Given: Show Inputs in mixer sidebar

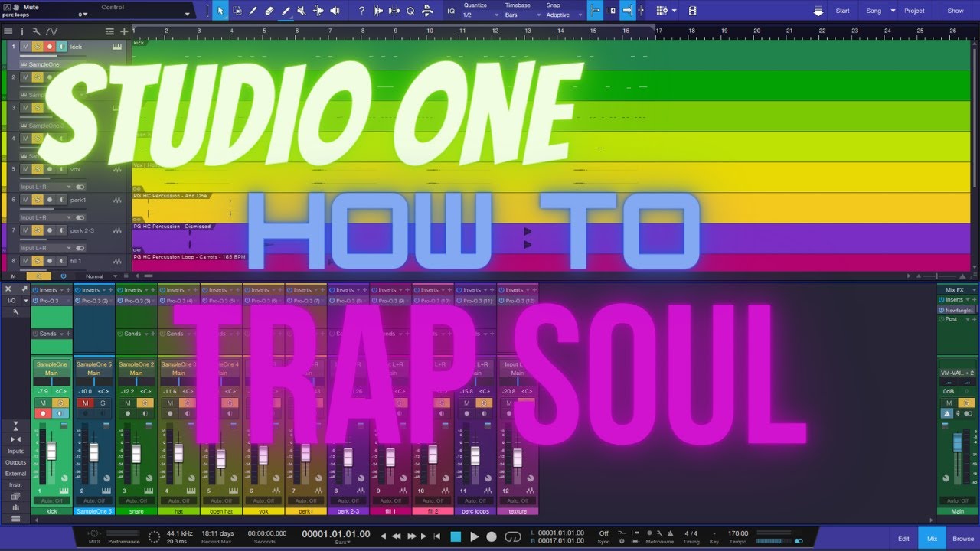Looking at the screenshot, I should coord(15,451).
